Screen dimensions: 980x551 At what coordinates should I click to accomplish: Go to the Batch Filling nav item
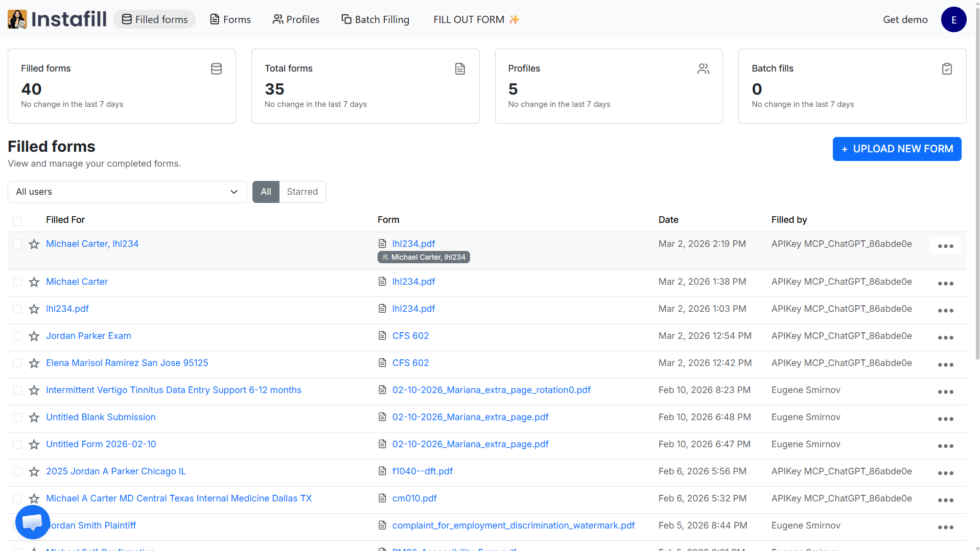(x=376, y=19)
